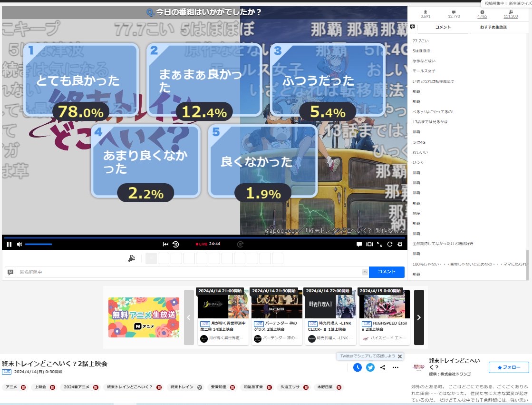The height and width of the screenshot is (405, 532).
Task: Pause the live video playback
Action: [9, 244]
